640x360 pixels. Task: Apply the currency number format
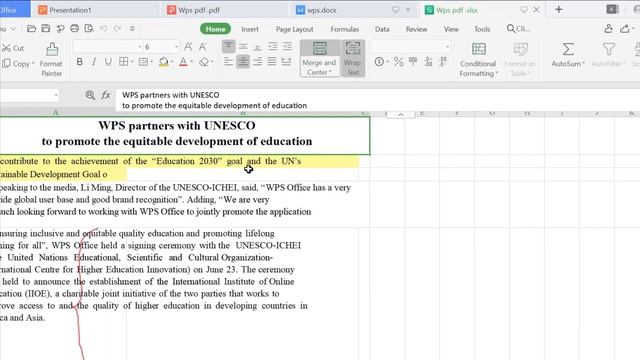(379, 62)
